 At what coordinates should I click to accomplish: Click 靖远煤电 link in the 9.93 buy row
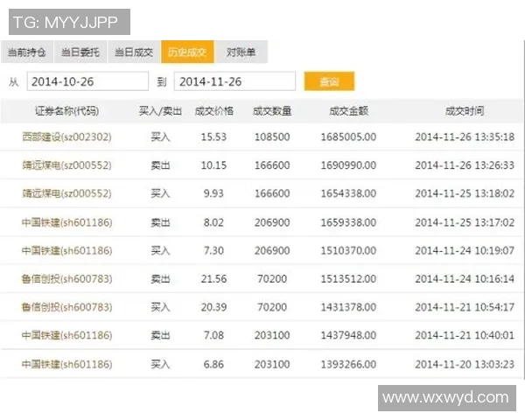[66, 193]
